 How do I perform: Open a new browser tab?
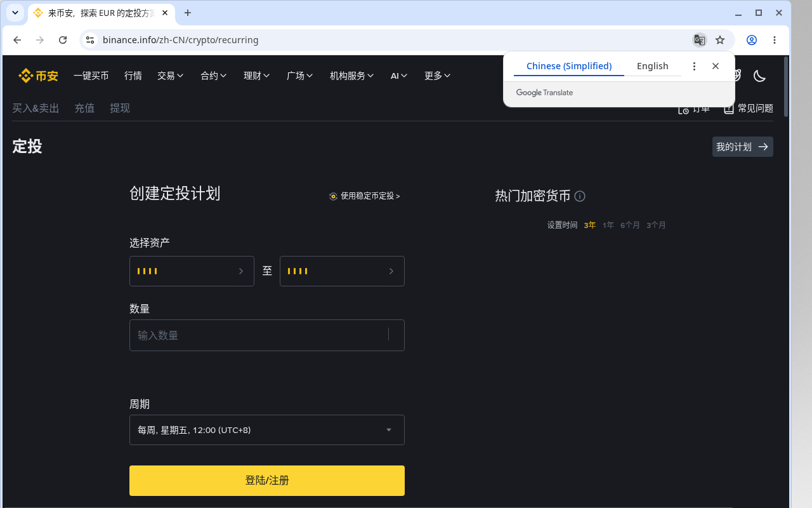click(188, 13)
